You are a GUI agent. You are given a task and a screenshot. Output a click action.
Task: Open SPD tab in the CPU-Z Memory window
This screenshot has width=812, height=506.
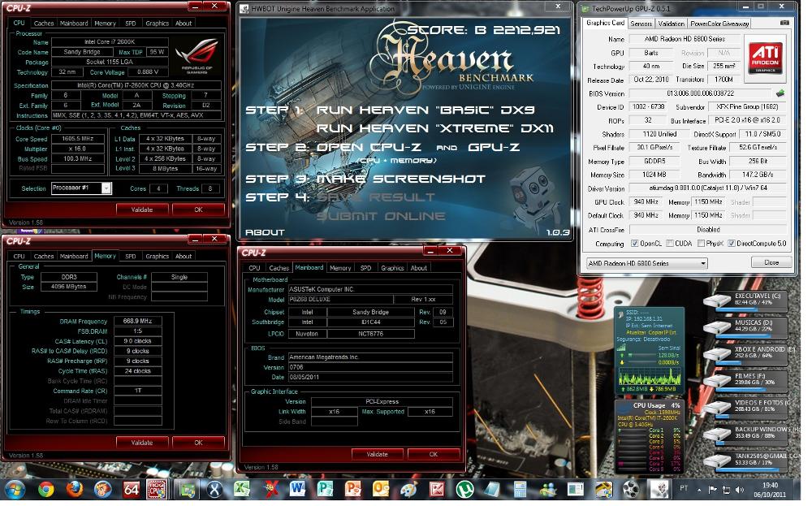point(131,256)
